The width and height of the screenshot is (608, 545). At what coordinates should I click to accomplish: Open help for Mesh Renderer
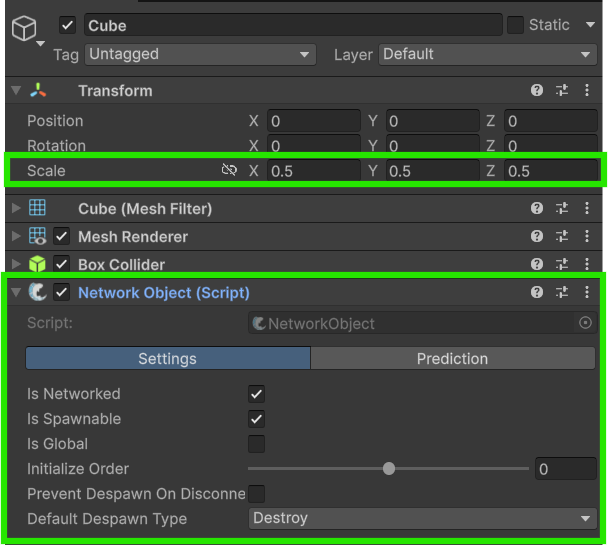pos(537,236)
